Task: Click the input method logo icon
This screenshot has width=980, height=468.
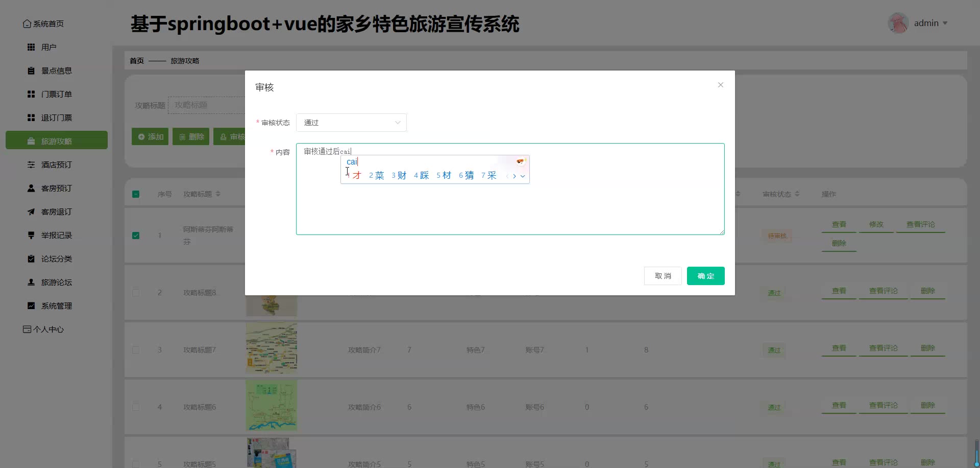Action: (x=520, y=161)
